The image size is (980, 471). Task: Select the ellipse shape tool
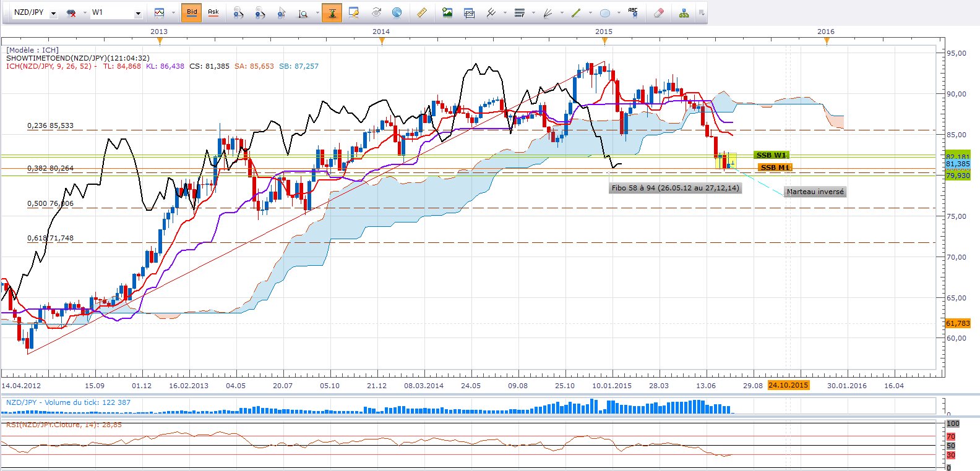click(x=605, y=12)
